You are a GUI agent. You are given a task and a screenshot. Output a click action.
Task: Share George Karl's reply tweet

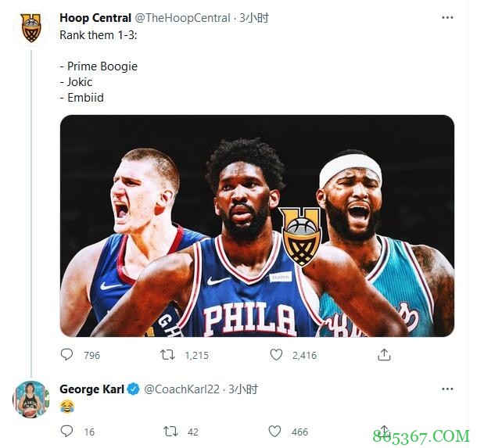click(x=384, y=431)
